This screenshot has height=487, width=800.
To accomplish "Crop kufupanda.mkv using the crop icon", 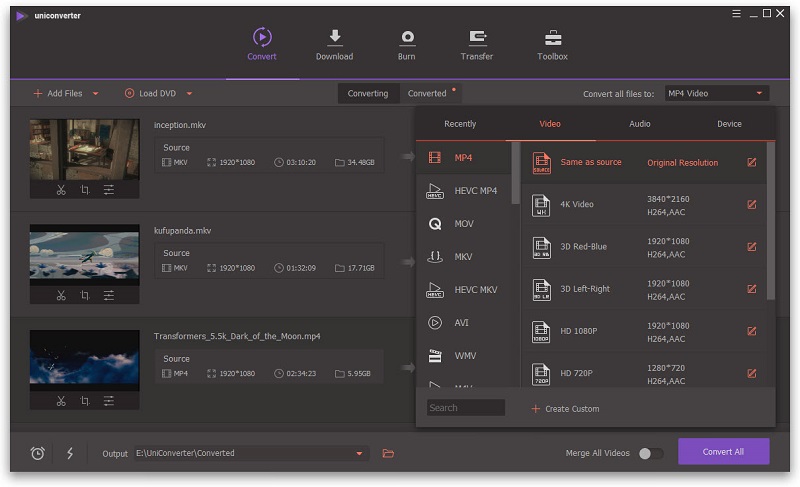I will coord(85,295).
